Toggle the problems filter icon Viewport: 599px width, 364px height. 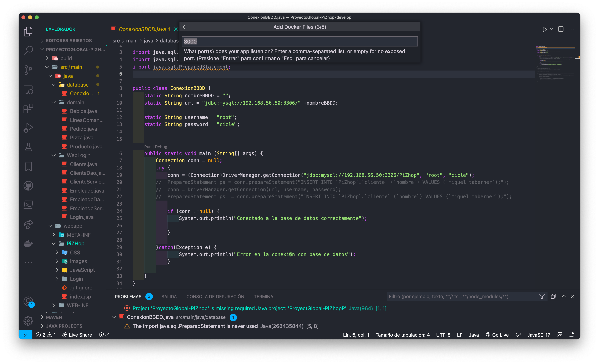[542, 296]
